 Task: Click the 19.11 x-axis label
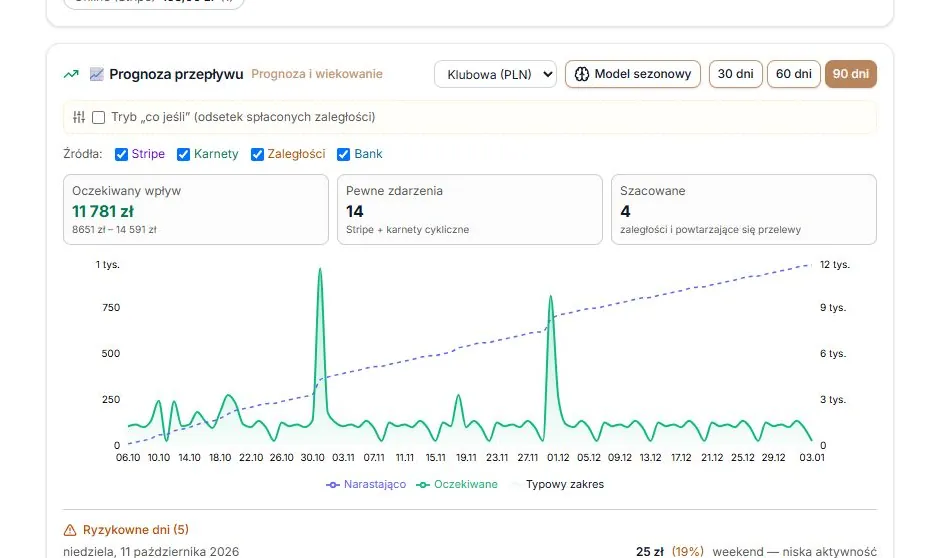coord(466,458)
